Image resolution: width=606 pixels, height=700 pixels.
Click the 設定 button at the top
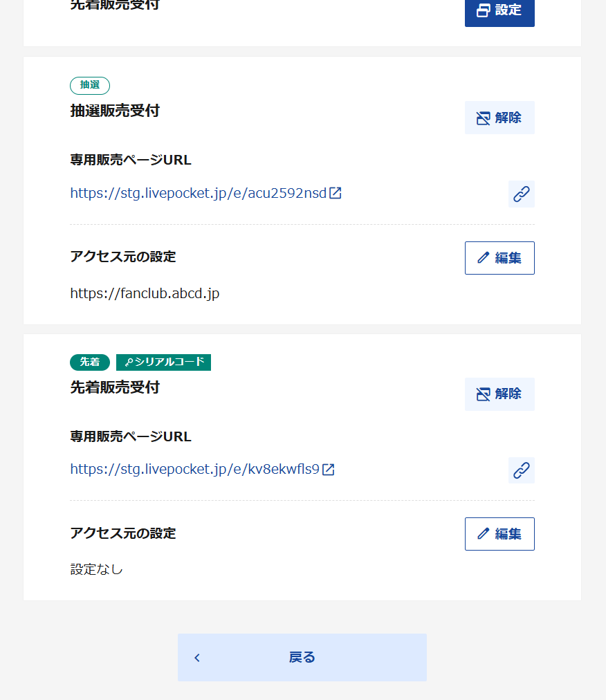(499, 10)
